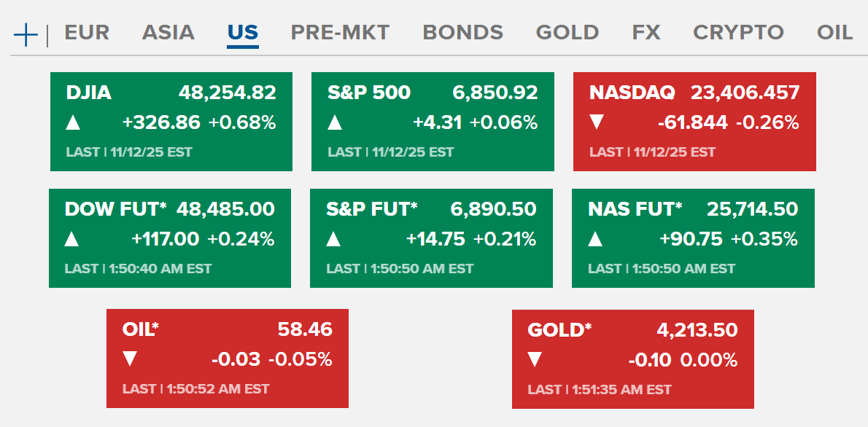Open the DJIA quote tile
Image resolution: width=868 pixels, height=427 pixels.
coord(171,122)
